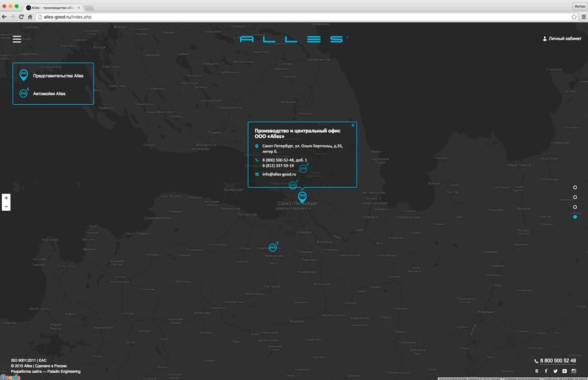Open the Chrome browser settings menu

tap(583, 17)
